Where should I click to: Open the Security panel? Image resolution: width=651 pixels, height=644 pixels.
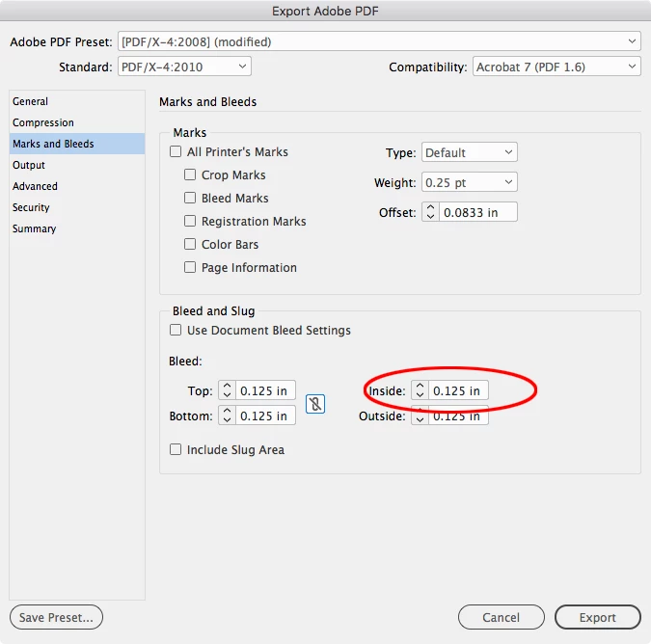click(x=77, y=207)
